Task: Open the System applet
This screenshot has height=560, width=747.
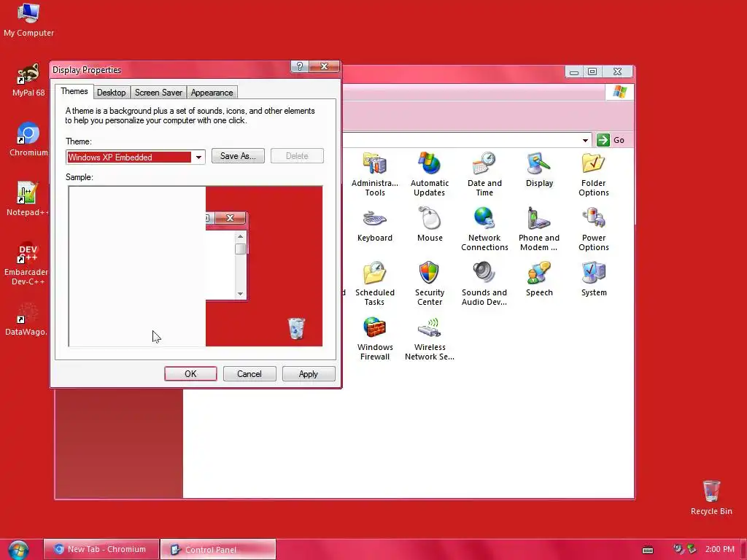Action: click(x=593, y=279)
